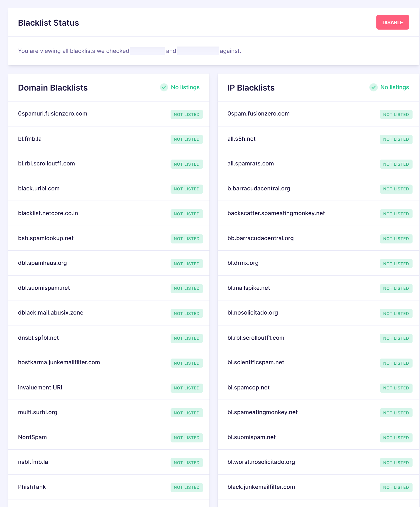The width and height of the screenshot is (420, 507).
Task: Select backscatter.spameatingmonkey.net row
Action: (318, 213)
